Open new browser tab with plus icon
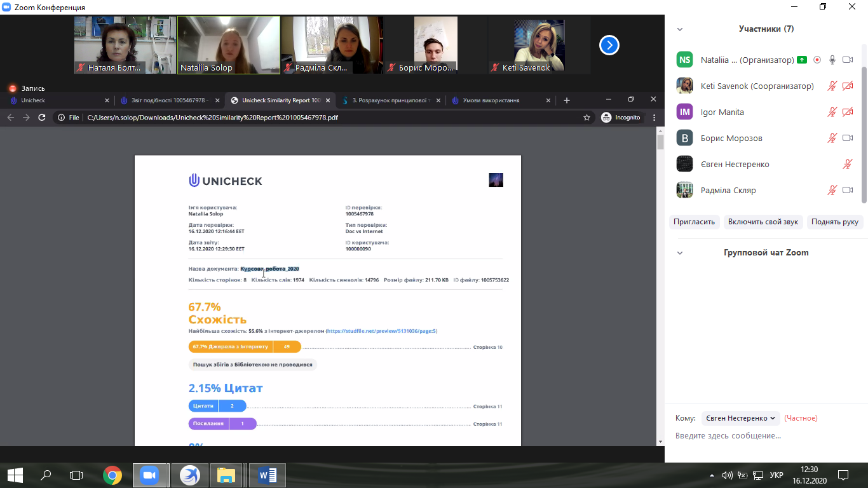868x488 pixels. pyautogui.click(x=567, y=100)
